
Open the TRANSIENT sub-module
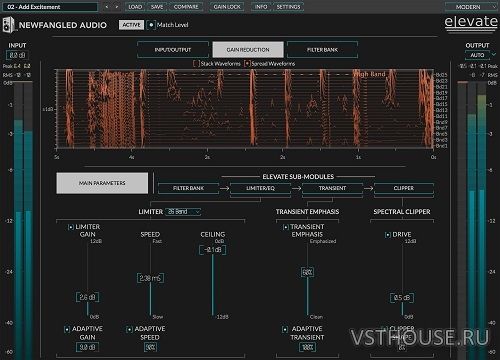[332, 188]
